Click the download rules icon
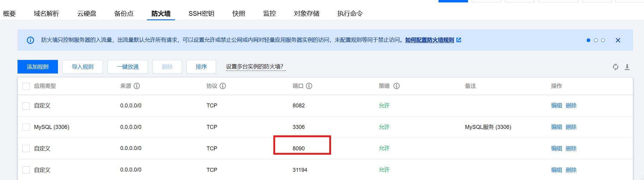 [x=627, y=67]
